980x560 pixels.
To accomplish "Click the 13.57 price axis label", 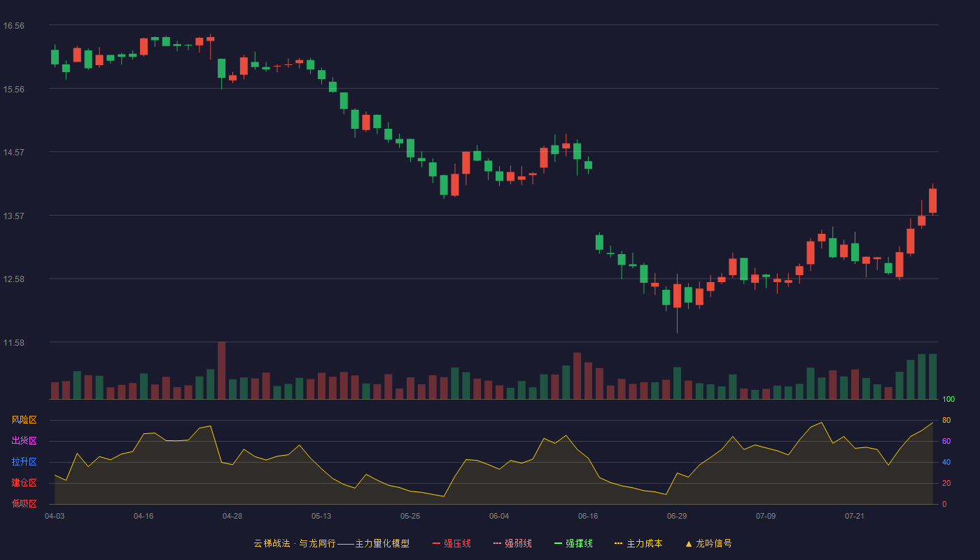I will [x=14, y=216].
